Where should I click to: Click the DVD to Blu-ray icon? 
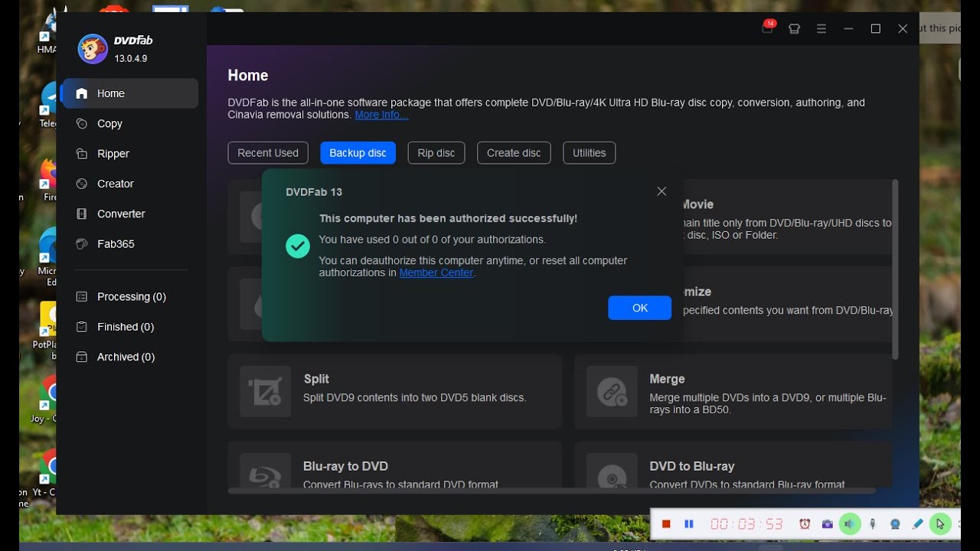pyautogui.click(x=612, y=471)
